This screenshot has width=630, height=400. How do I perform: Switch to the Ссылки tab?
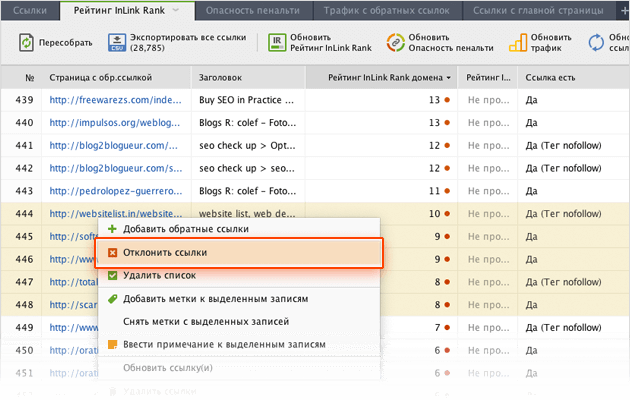[x=30, y=11]
